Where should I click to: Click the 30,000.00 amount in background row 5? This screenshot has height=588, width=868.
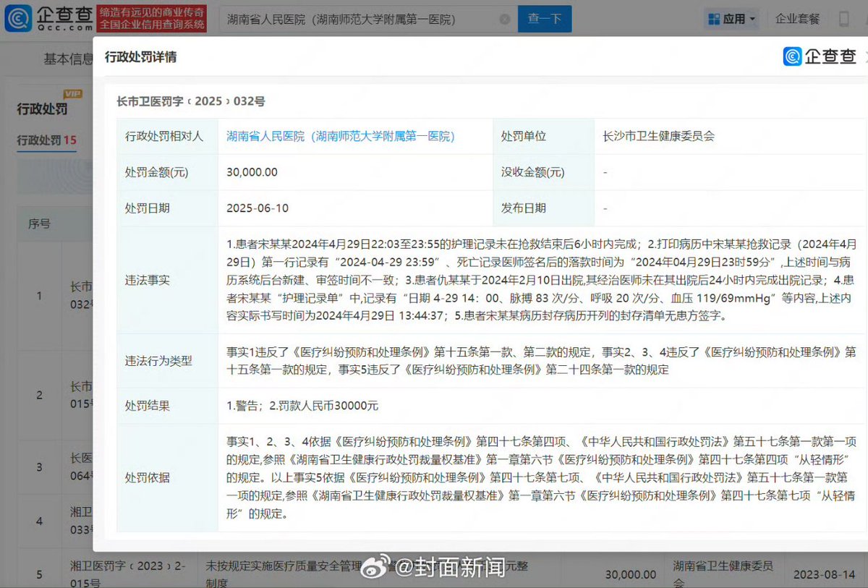(x=630, y=574)
